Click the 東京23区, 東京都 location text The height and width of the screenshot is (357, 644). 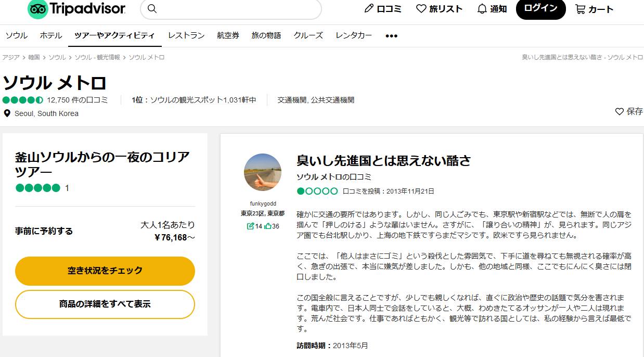(263, 213)
